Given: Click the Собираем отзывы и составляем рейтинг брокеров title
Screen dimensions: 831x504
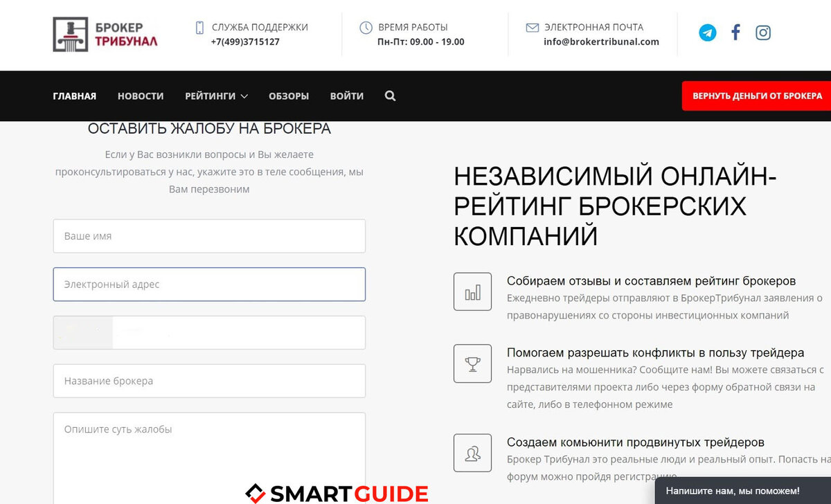Looking at the screenshot, I should coord(651,281).
